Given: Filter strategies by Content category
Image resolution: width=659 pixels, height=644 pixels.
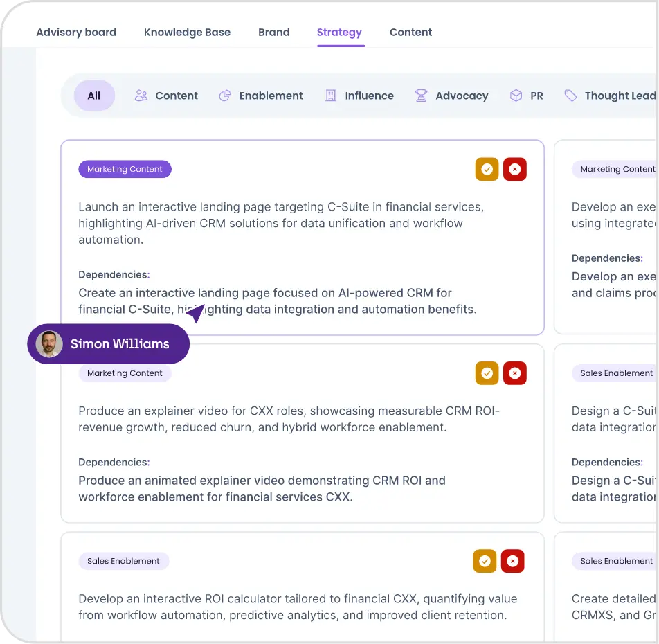Looking at the screenshot, I should pyautogui.click(x=166, y=96).
